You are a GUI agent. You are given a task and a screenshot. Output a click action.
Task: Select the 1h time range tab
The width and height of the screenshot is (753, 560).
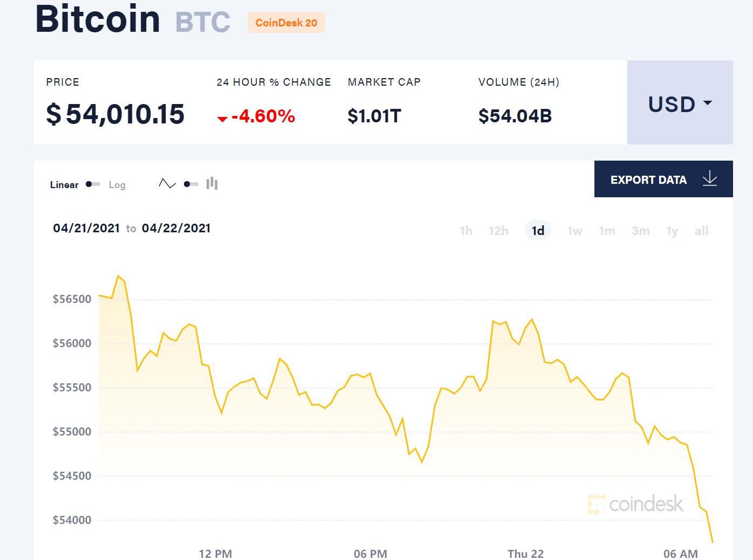466,231
